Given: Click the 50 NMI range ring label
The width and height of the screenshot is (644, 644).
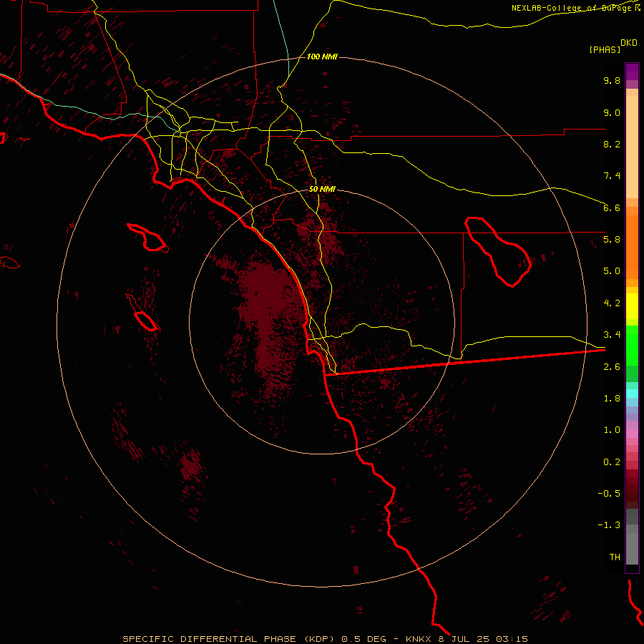Looking at the screenshot, I should [x=322, y=189].
